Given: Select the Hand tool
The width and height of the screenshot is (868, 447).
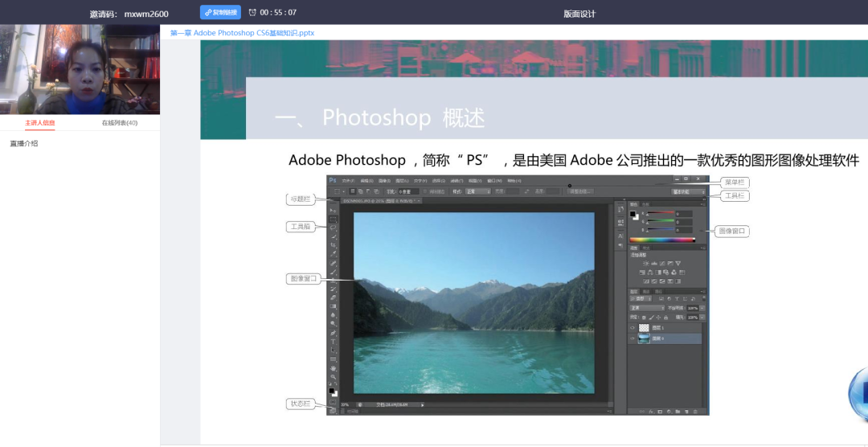Looking at the screenshot, I should pyautogui.click(x=333, y=368).
